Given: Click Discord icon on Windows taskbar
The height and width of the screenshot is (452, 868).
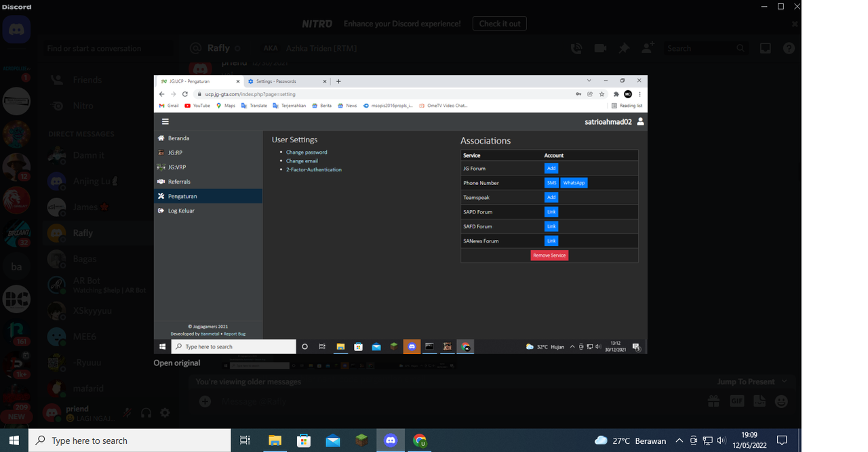Looking at the screenshot, I should point(391,440).
